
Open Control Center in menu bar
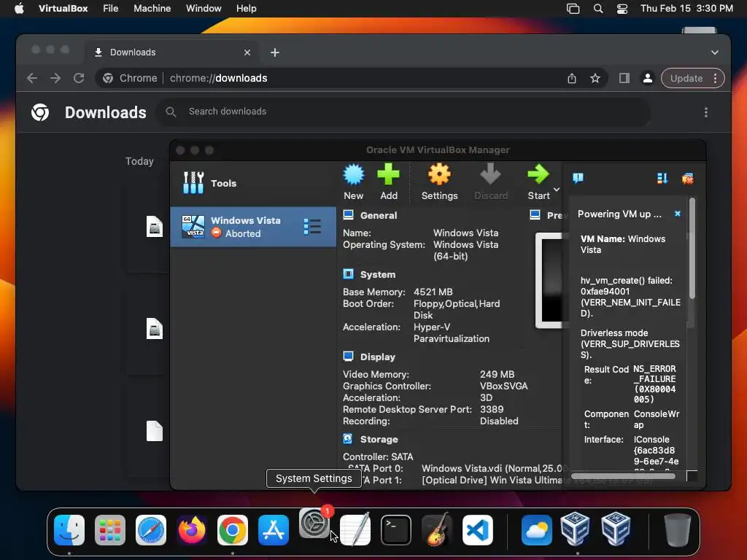622,9
